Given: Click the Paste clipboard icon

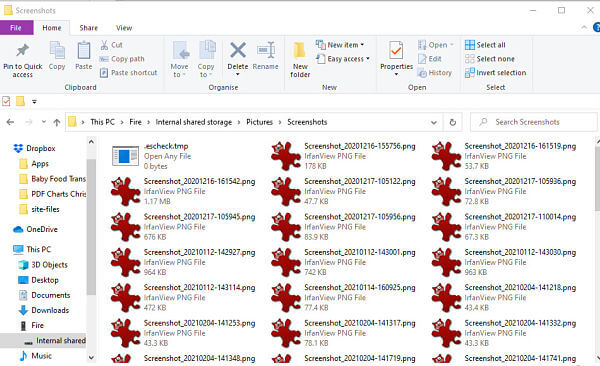Looking at the screenshot, I should 84,50.
